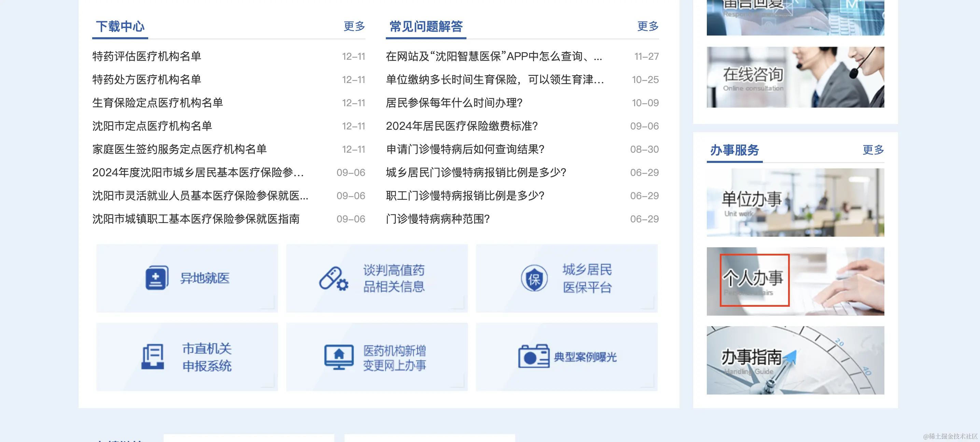This screenshot has width=980, height=442.
Task: Open FAQ 居民参保每年什么时间办理?
Action: point(454,103)
